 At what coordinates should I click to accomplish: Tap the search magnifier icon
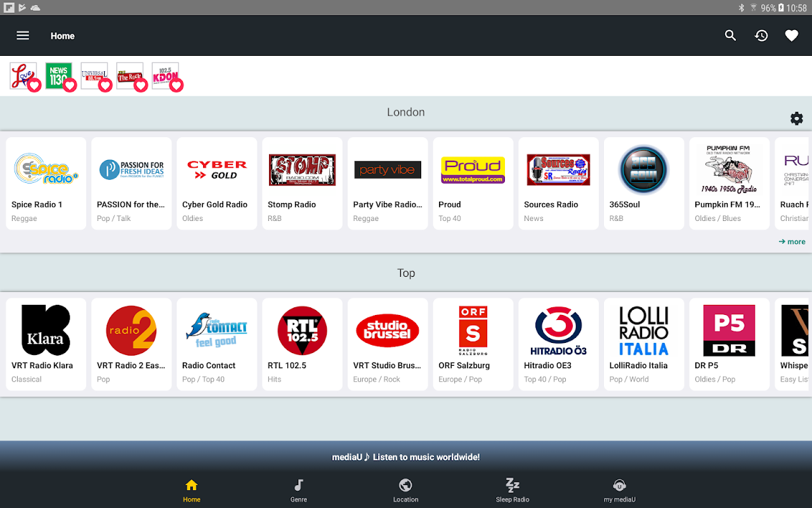tap(731, 36)
